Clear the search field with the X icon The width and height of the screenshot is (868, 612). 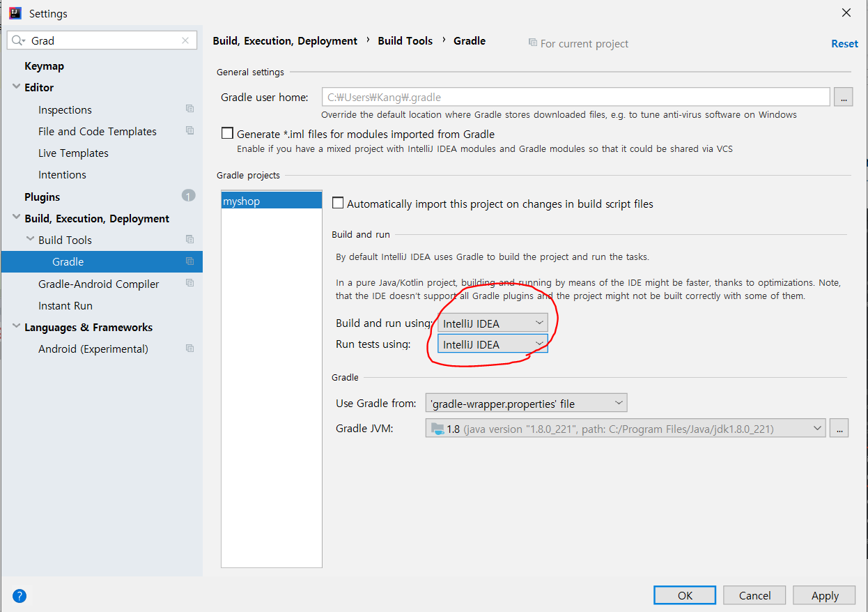point(185,40)
